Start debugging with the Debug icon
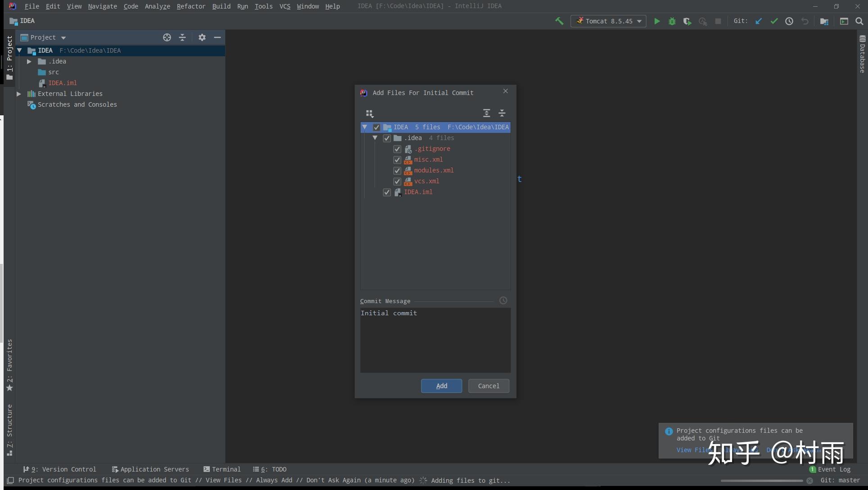 (x=672, y=21)
